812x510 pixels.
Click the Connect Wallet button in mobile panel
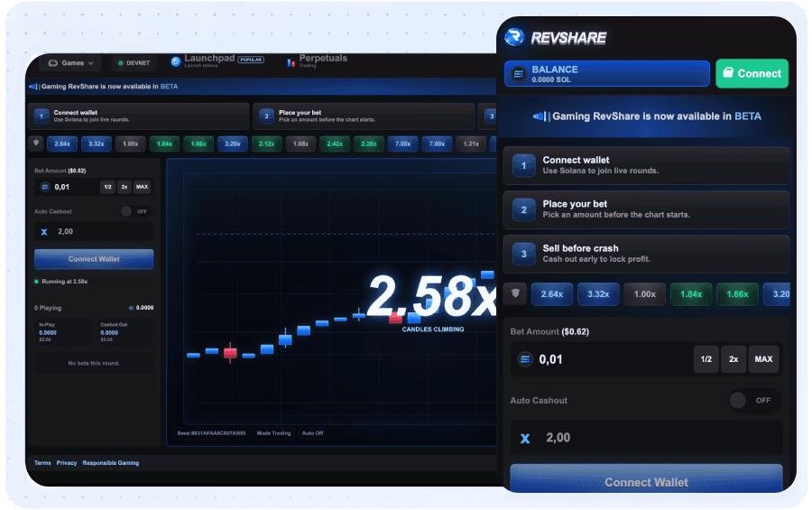point(646,480)
